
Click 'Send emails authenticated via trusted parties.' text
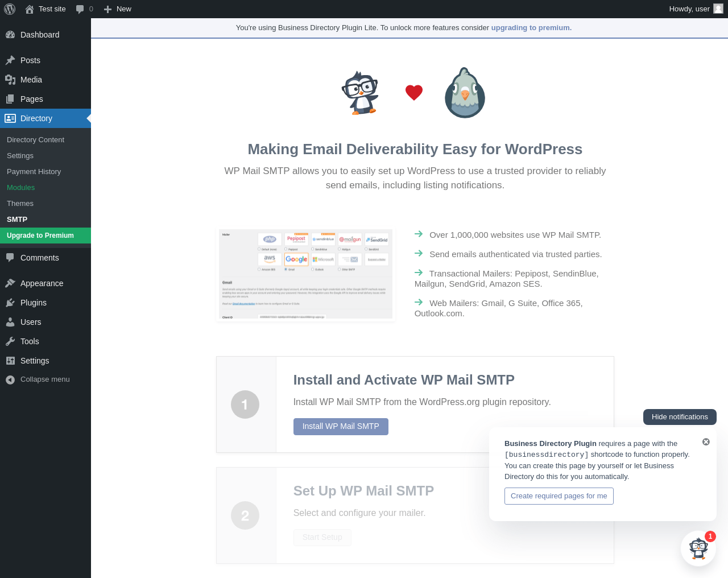tap(516, 254)
